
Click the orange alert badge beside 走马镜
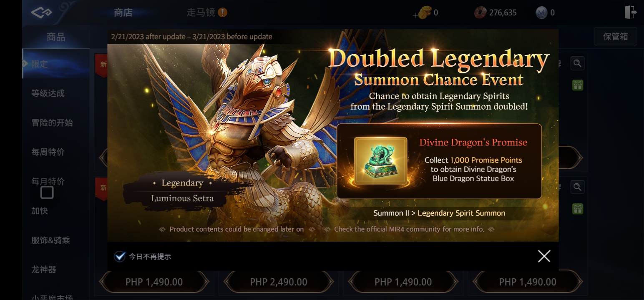click(223, 12)
